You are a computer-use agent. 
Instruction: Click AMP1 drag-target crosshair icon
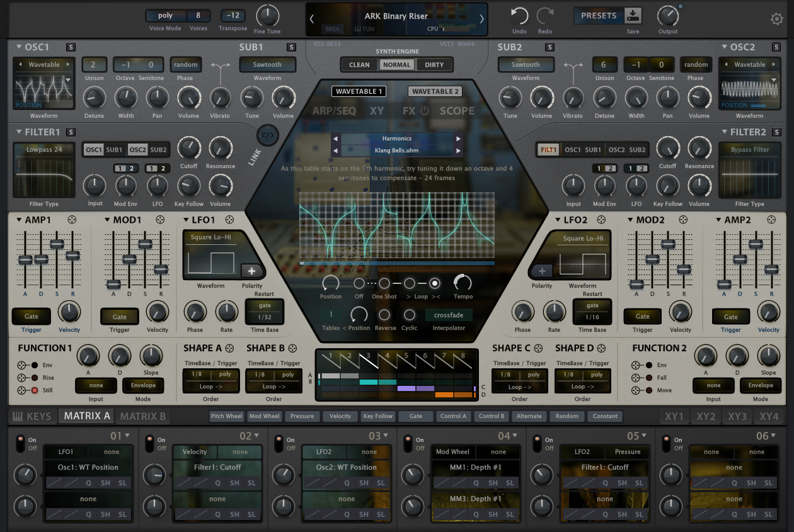click(72, 220)
